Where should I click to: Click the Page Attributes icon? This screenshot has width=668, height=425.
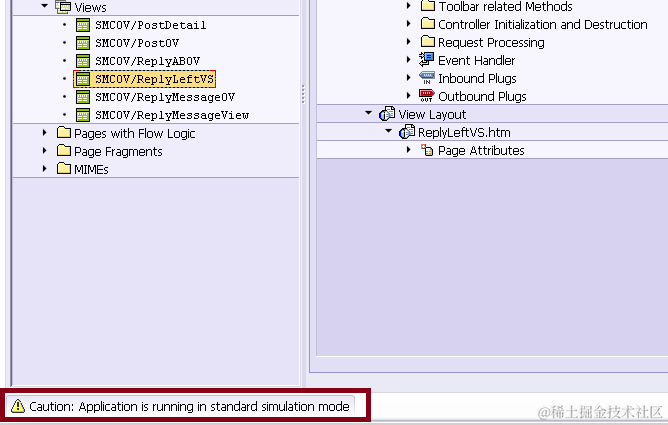427,150
